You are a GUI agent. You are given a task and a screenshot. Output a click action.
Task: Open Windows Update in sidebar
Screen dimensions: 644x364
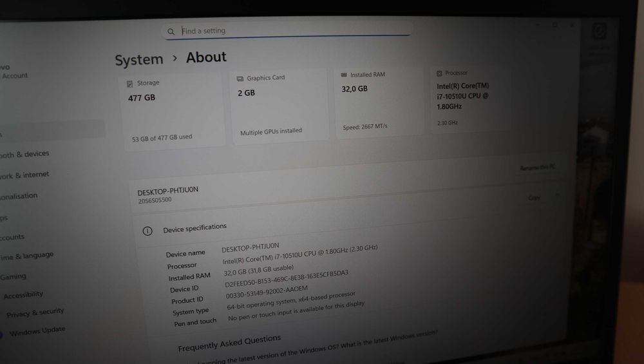coord(37,330)
